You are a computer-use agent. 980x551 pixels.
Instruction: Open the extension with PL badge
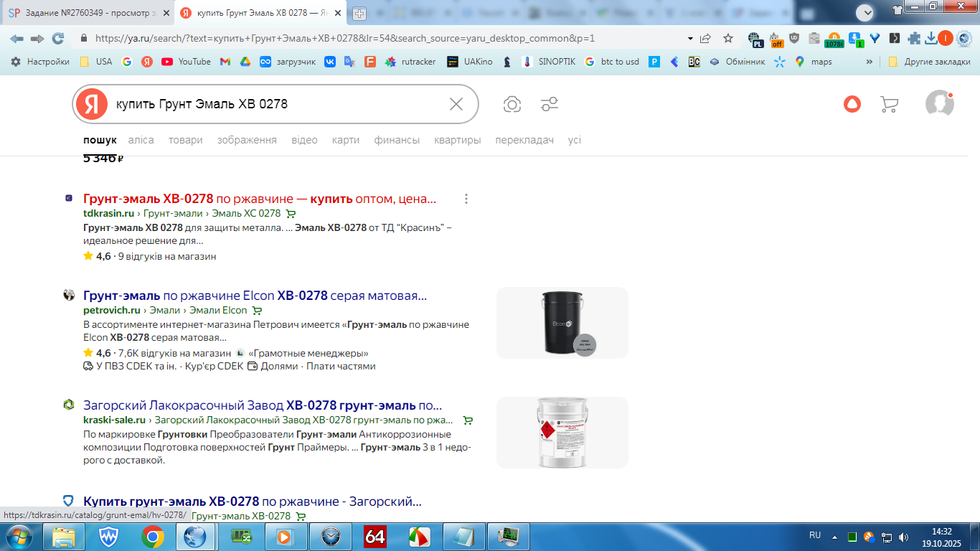coord(754,39)
